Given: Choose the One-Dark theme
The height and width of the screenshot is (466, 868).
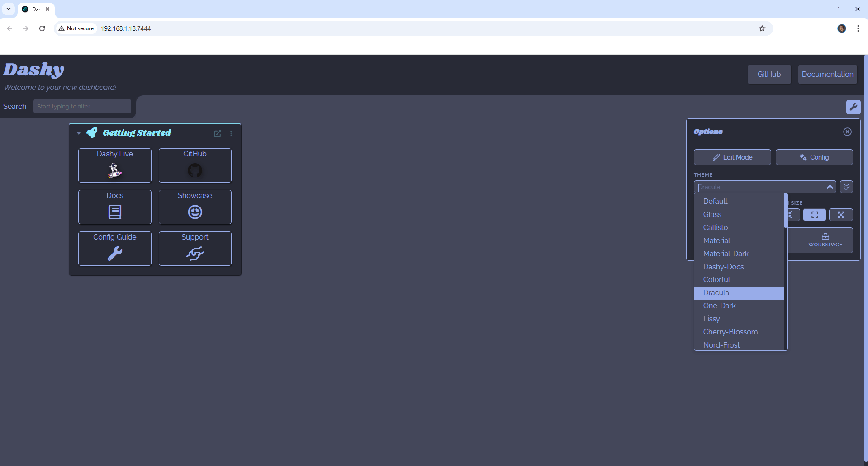Looking at the screenshot, I should coord(739,306).
